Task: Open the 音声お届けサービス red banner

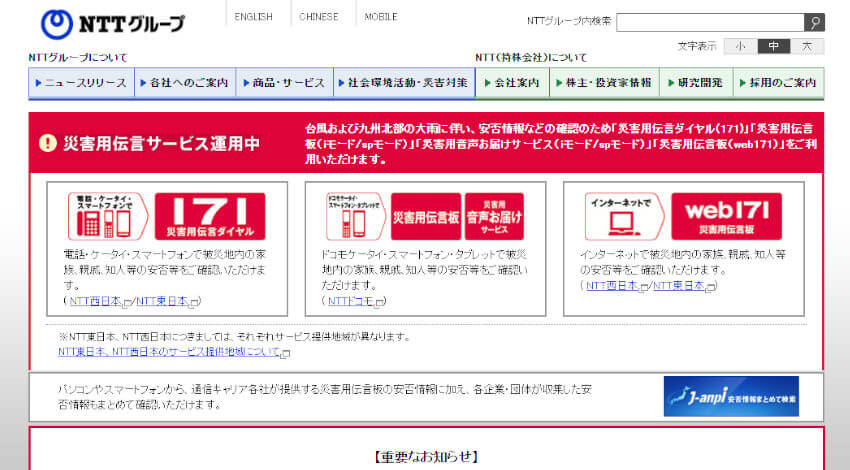Action: (x=494, y=216)
